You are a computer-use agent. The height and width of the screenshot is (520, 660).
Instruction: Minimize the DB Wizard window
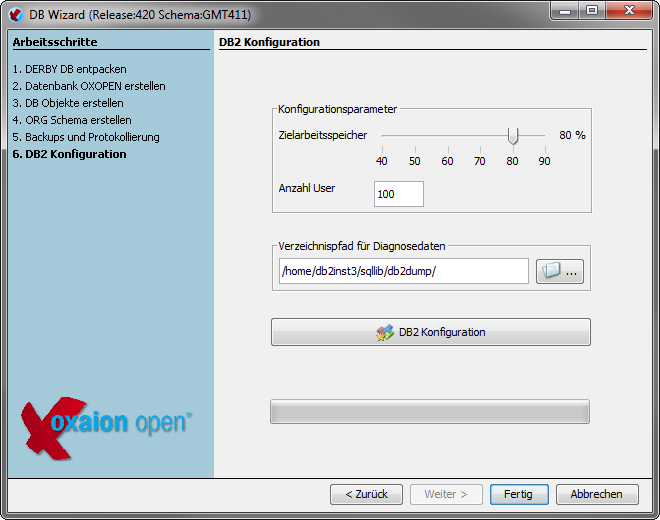pyautogui.click(x=565, y=11)
